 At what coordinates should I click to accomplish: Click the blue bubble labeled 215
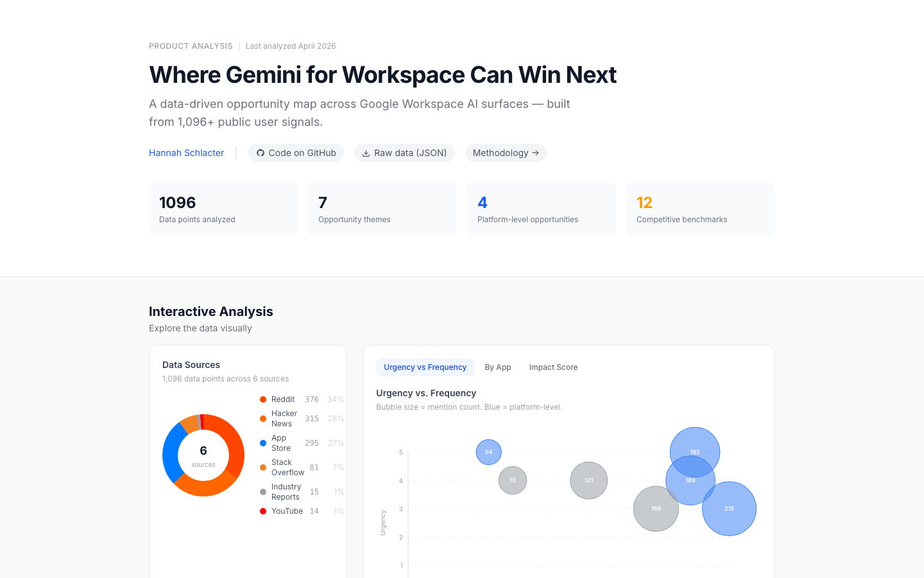coord(730,509)
